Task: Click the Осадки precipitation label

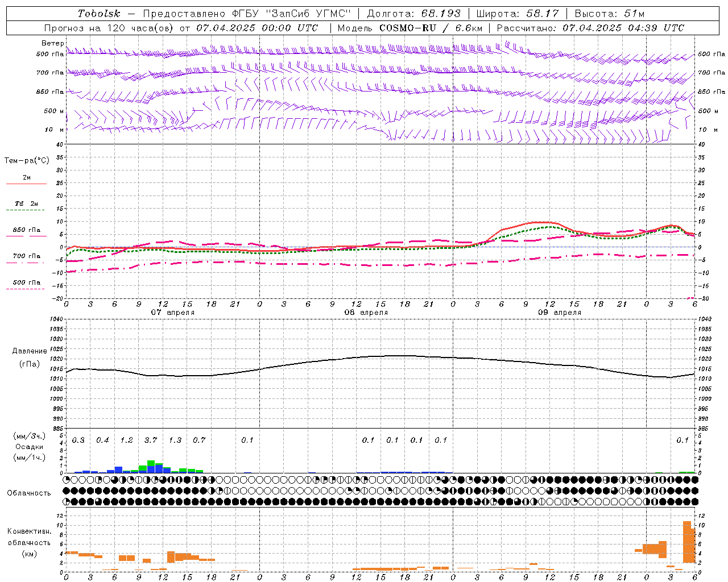Action: [30, 447]
